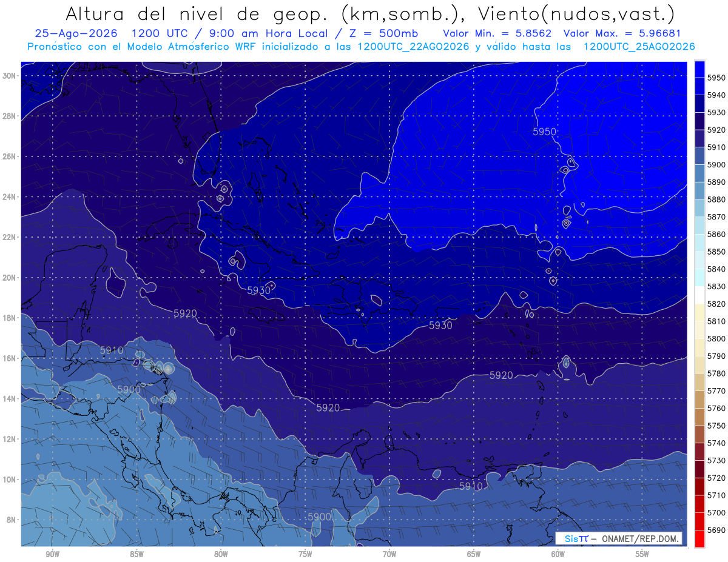Screen dimensions: 728x562
Task: Select the 5950 legend label
Action: (716, 78)
